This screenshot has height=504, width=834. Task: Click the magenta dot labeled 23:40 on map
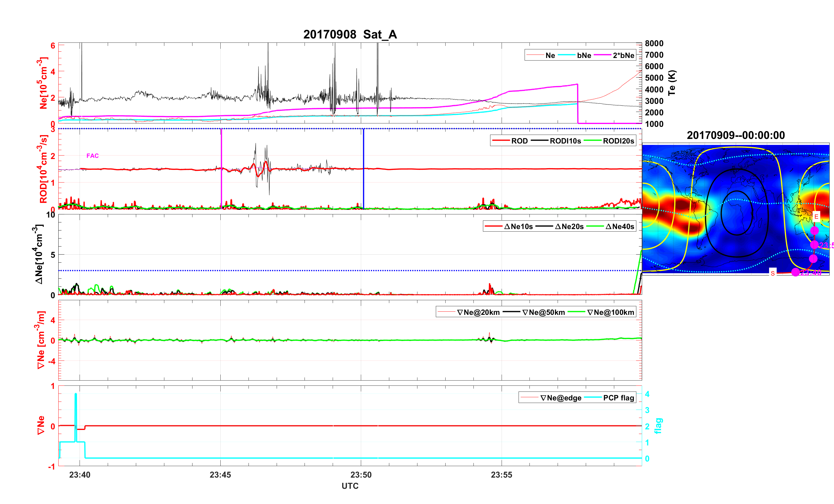[x=796, y=272]
